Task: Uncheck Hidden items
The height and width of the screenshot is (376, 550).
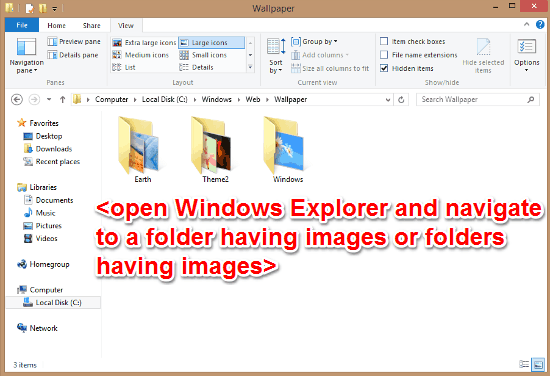Action: (x=384, y=68)
